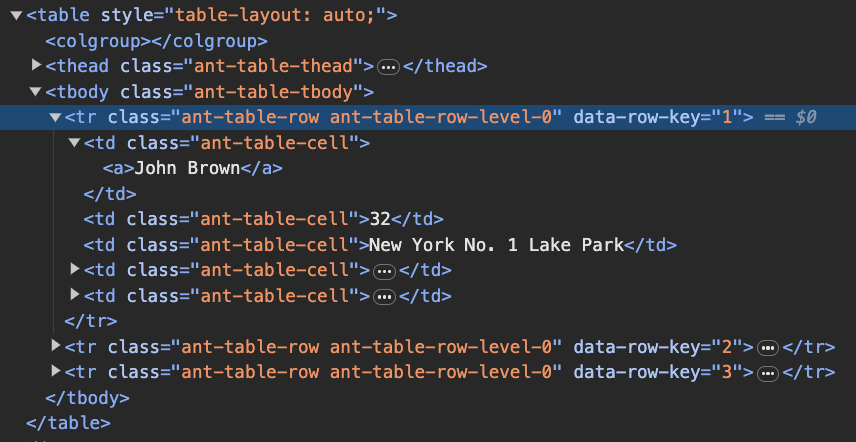Click ellipsis badge of first collapsed td
856x442 pixels.
click(385, 271)
